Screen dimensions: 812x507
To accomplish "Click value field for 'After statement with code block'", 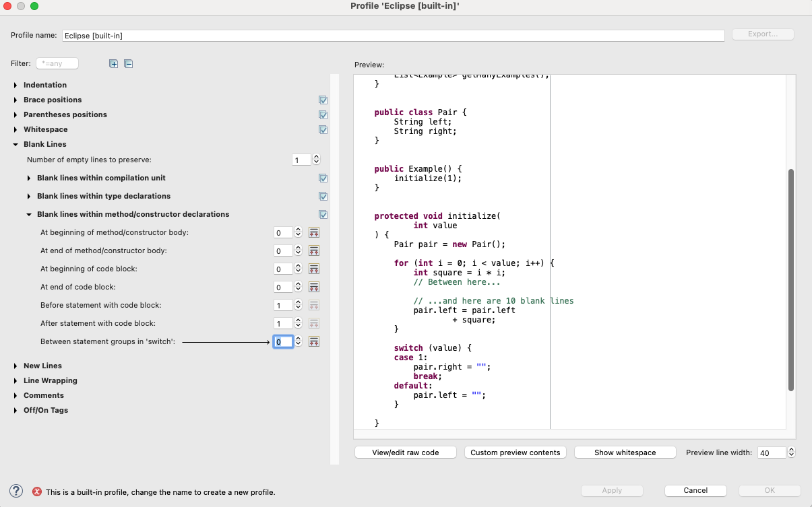I will pos(284,323).
